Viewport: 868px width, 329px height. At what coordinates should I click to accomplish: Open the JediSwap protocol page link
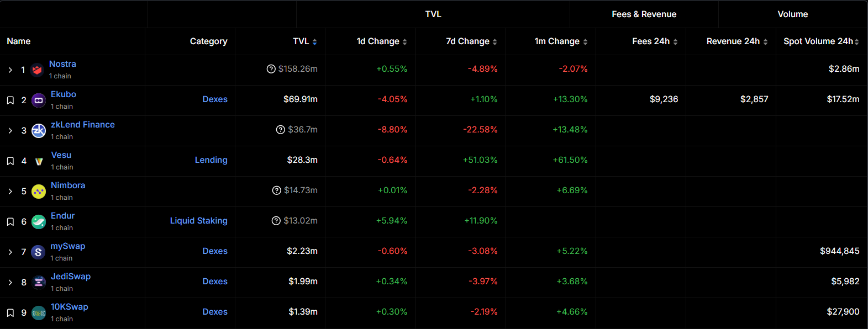(x=71, y=277)
